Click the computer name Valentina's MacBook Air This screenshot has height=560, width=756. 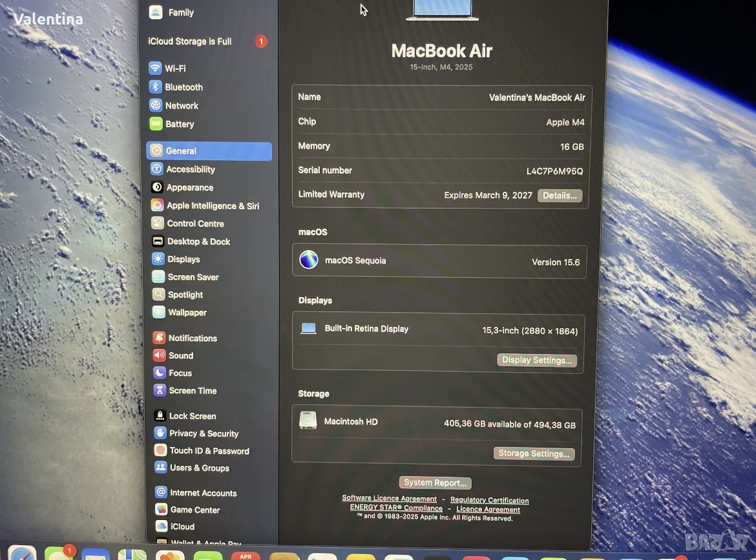click(x=536, y=98)
